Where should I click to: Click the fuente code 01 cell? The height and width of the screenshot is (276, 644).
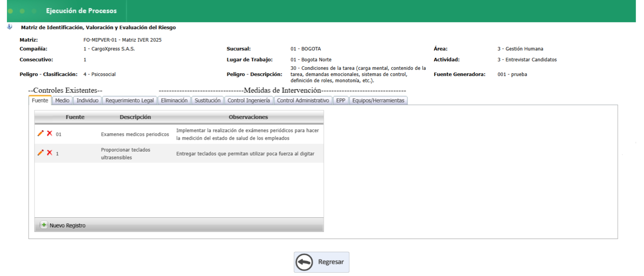pos(59,134)
